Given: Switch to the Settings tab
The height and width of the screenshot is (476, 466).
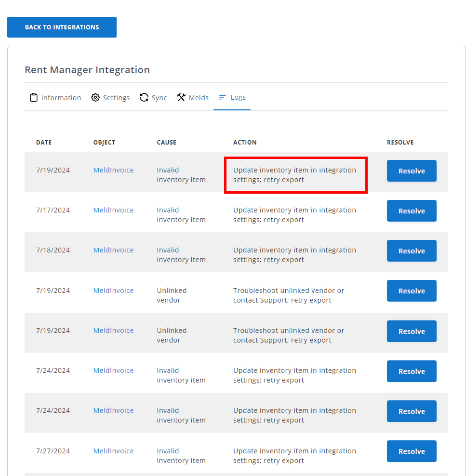Looking at the screenshot, I should 116,98.
